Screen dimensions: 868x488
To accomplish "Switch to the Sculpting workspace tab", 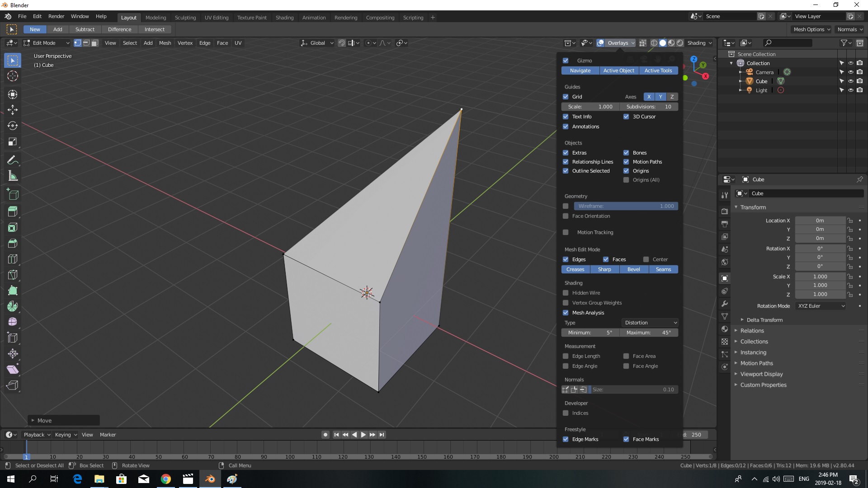I will pyautogui.click(x=185, y=18).
